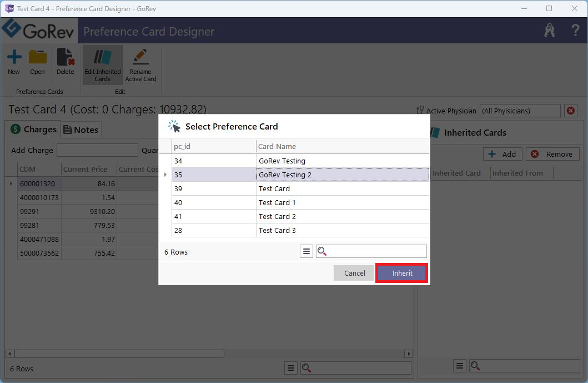Click the price cell 84.16
This screenshot has width=588, height=383.
pos(89,183)
